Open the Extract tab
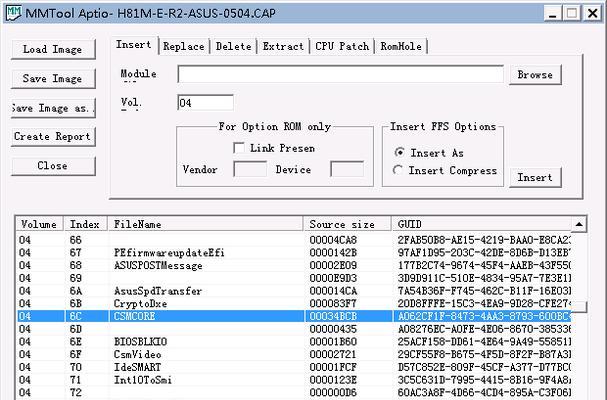Image resolution: width=607 pixels, height=400 pixels. click(283, 46)
